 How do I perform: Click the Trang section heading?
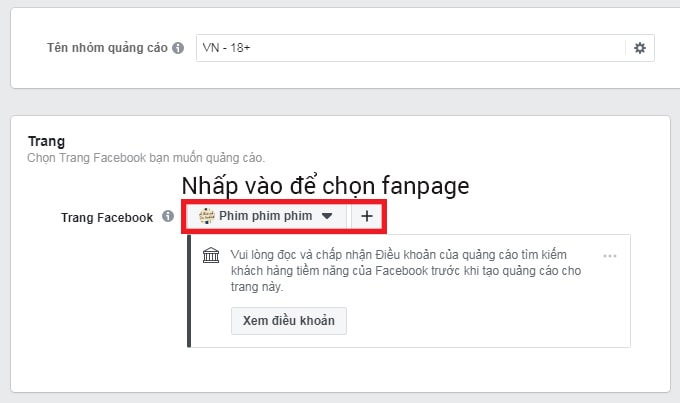point(46,141)
